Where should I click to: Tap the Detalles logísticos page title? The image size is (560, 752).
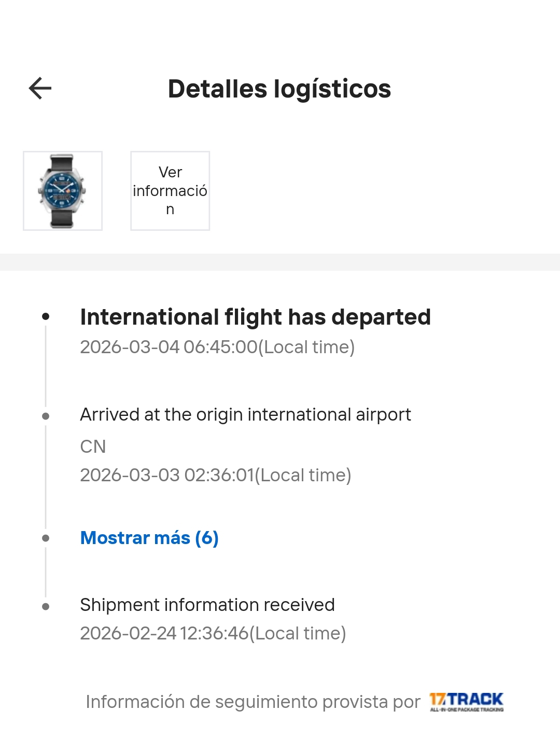[x=279, y=89]
